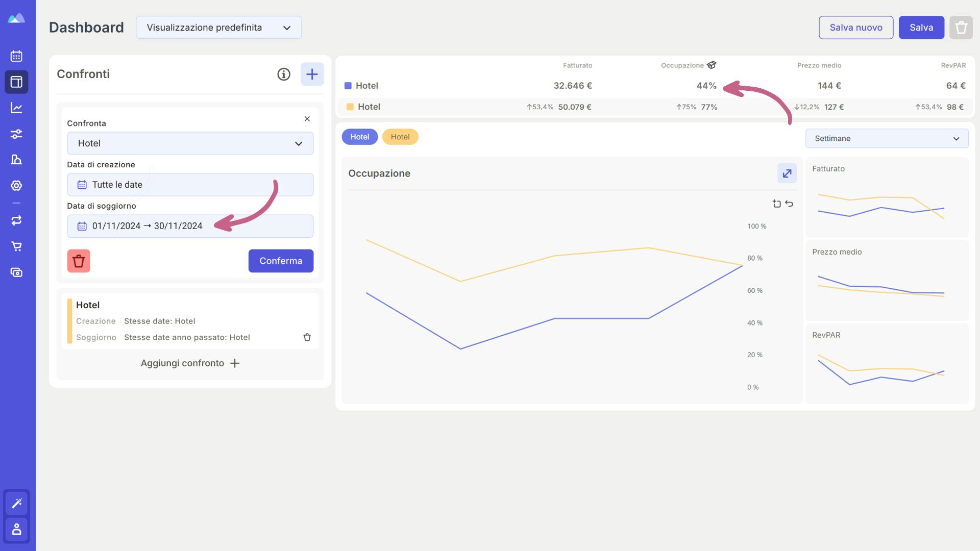The image size is (980, 551).
Task: Click Salva nuovo button
Action: (x=856, y=28)
